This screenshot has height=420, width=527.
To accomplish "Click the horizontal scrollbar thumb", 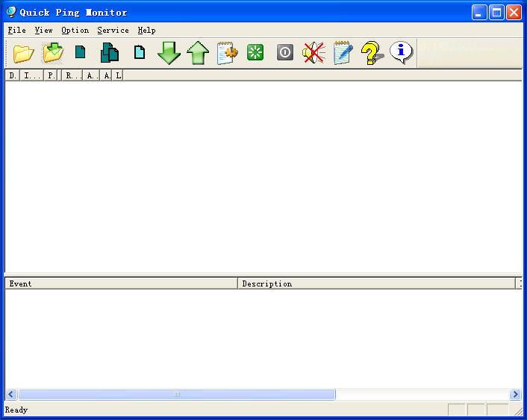I will point(177,394).
